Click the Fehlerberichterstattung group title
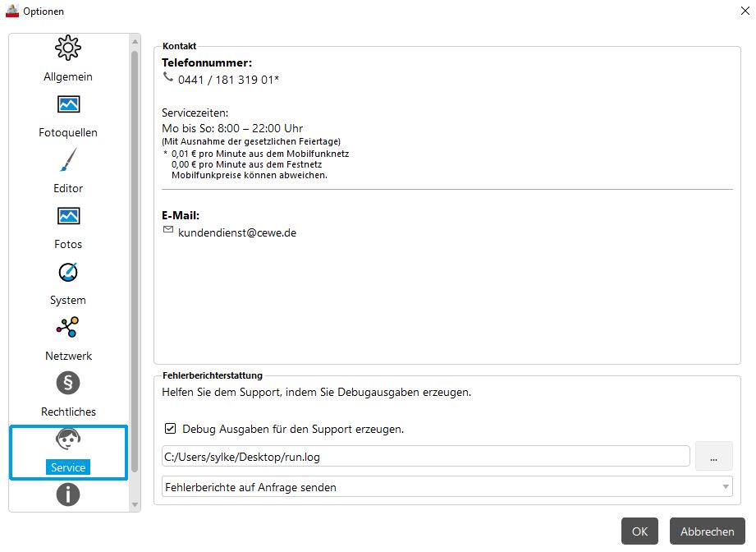The height and width of the screenshot is (552, 756). click(x=213, y=375)
